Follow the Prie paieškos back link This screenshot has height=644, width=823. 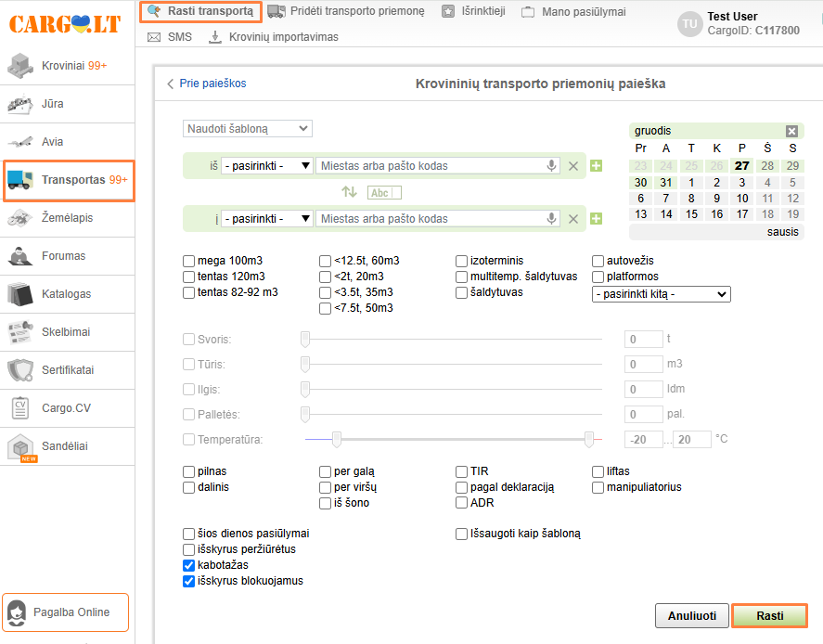pos(206,84)
